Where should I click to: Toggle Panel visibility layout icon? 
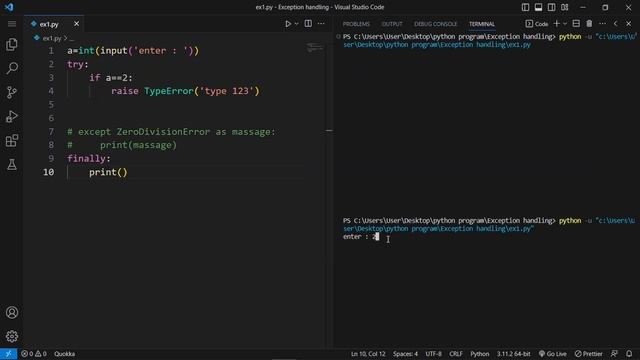click(538, 7)
